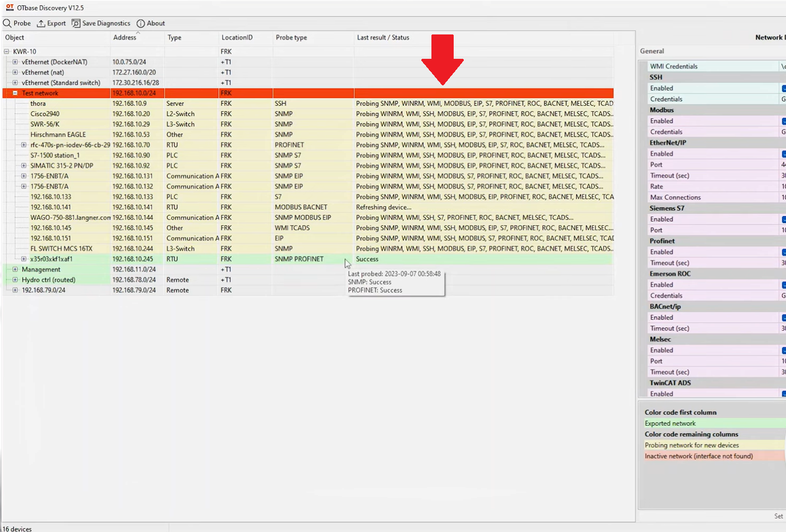Select S7-1500 station_1 PLC
The height and width of the screenshot is (532, 786).
(x=55, y=155)
